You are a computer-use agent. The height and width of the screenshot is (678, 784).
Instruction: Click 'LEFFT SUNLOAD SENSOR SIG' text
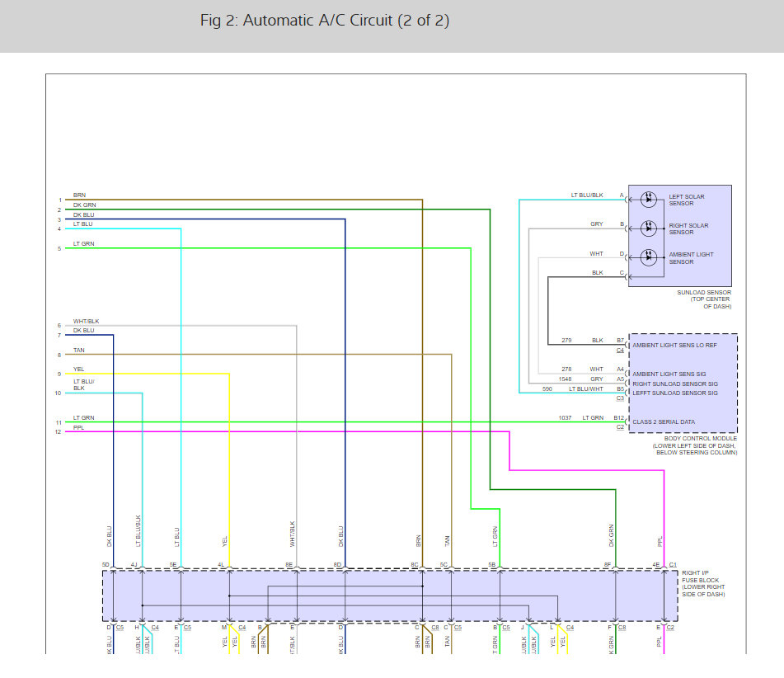coord(675,393)
